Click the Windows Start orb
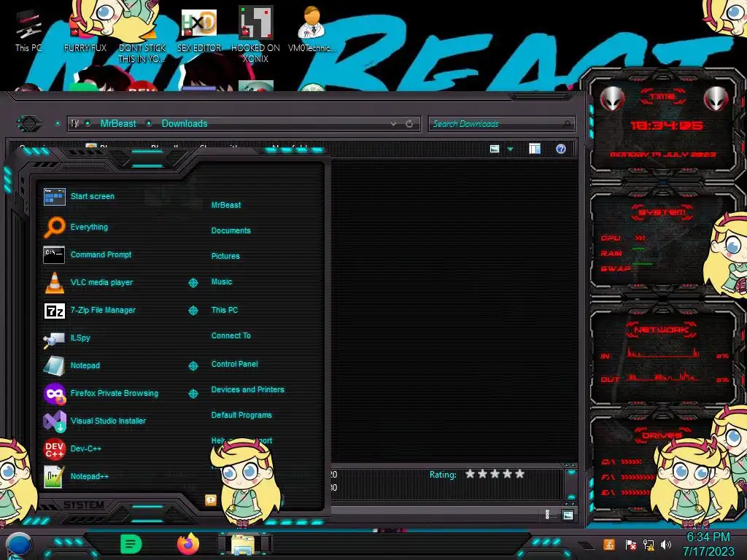This screenshot has width=747, height=560. [18, 545]
